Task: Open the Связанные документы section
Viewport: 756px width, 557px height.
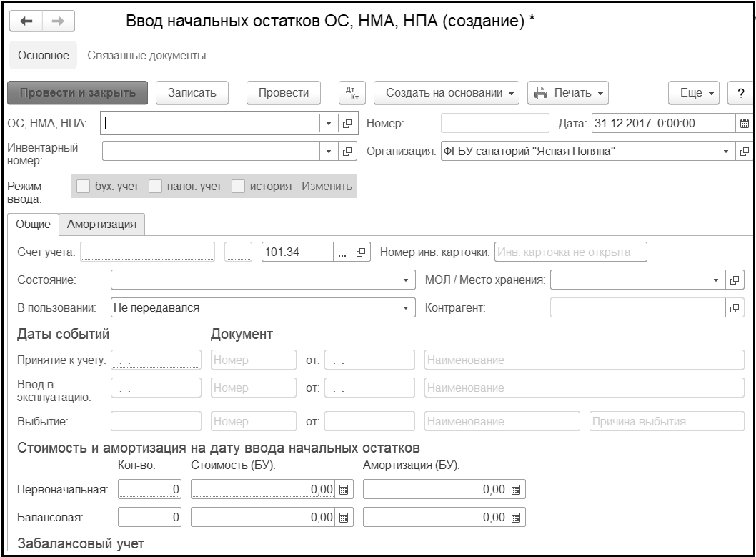Action: click(x=146, y=55)
